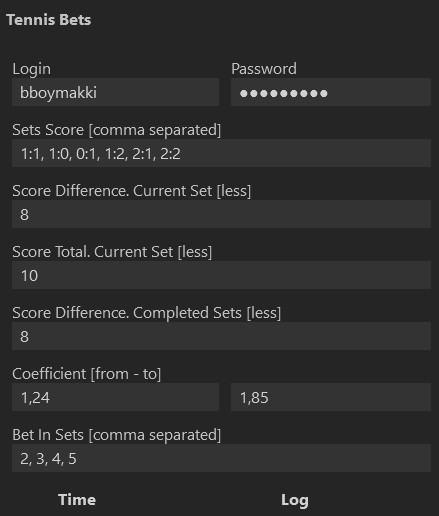
Task: Focus the Password input field
Action: click(x=331, y=92)
